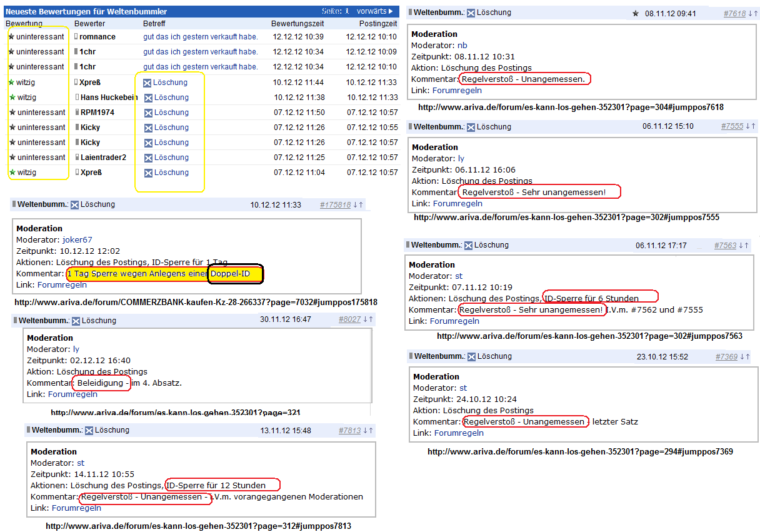Click the deletion X icon in Hans Huckebein's row
760x532 pixels.
click(x=148, y=98)
